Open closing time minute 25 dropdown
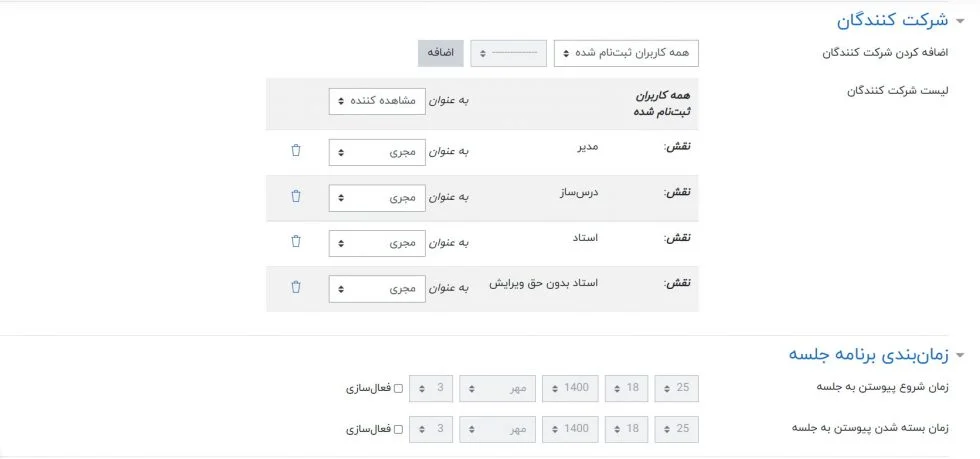The width and height of the screenshot is (980, 459). coord(677,429)
